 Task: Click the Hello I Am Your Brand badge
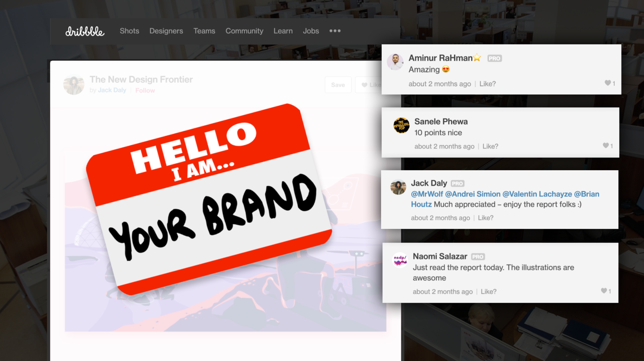209,199
